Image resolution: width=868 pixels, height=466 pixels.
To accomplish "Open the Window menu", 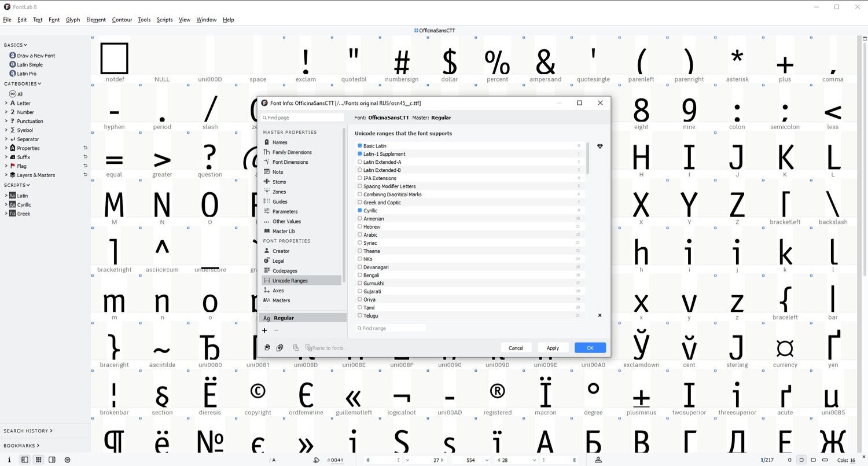I will (x=207, y=20).
